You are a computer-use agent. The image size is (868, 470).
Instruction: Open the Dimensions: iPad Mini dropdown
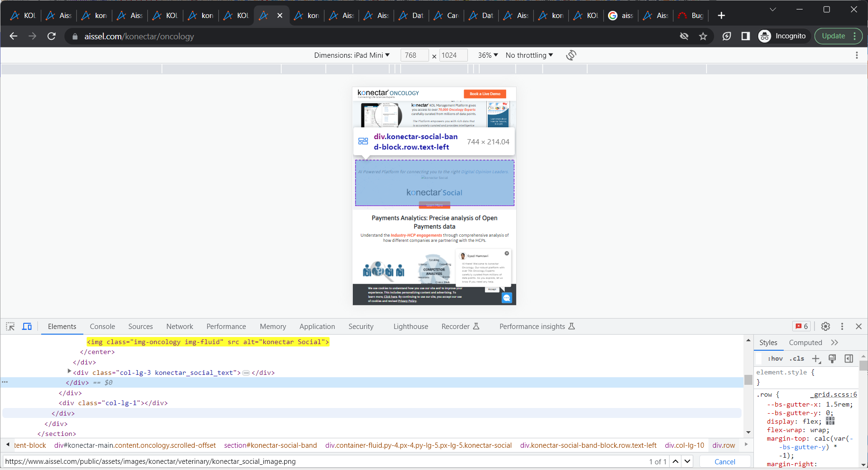[352, 55]
